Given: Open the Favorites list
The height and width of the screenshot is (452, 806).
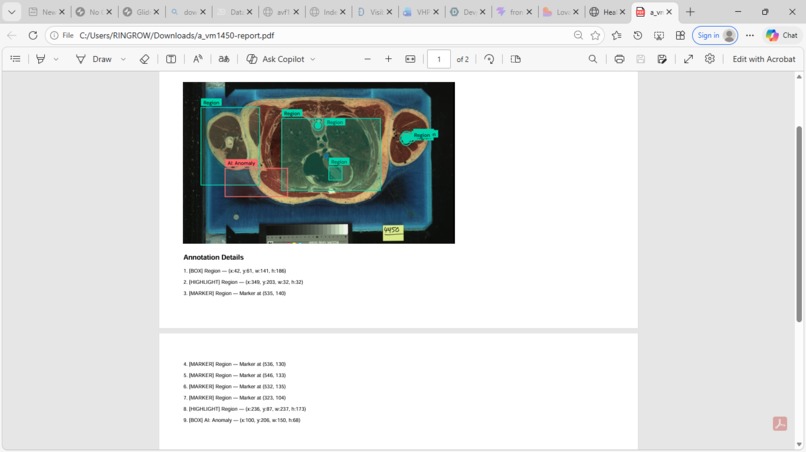Looking at the screenshot, I should pos(616,35).
